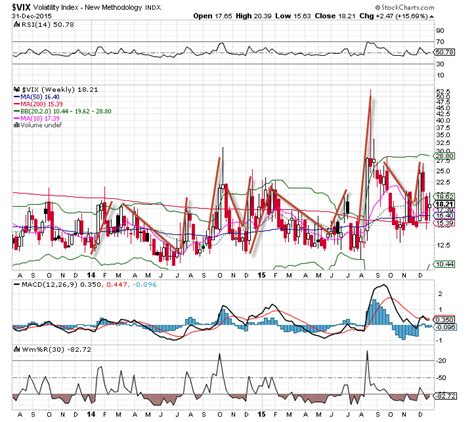Click the boxed 18.21 last price tag

click(x=444, y=204)
